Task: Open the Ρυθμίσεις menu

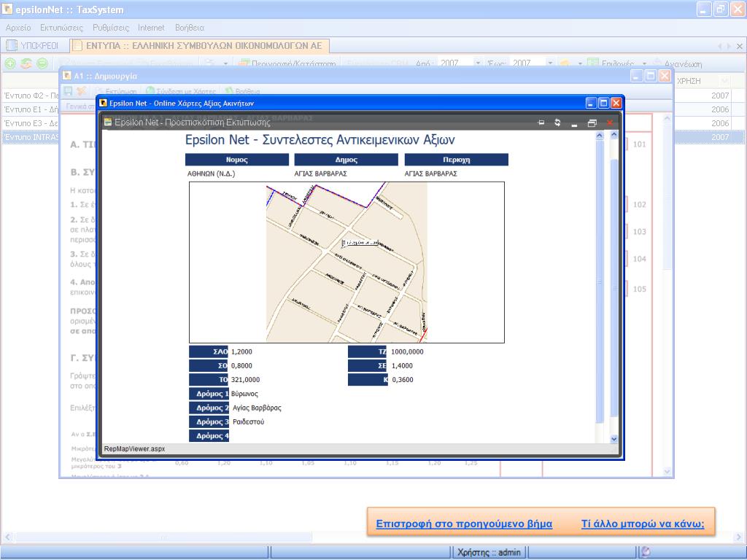Action: click(111, 28)
